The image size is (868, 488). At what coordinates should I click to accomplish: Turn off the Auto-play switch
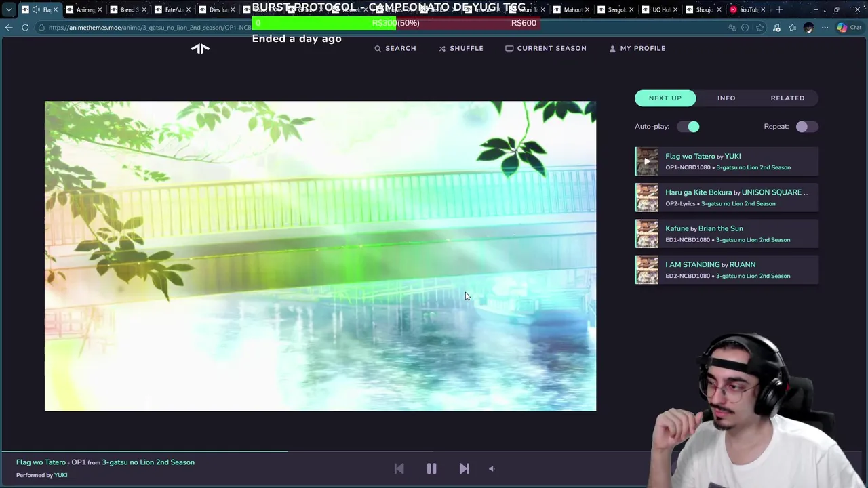point(688,127)
